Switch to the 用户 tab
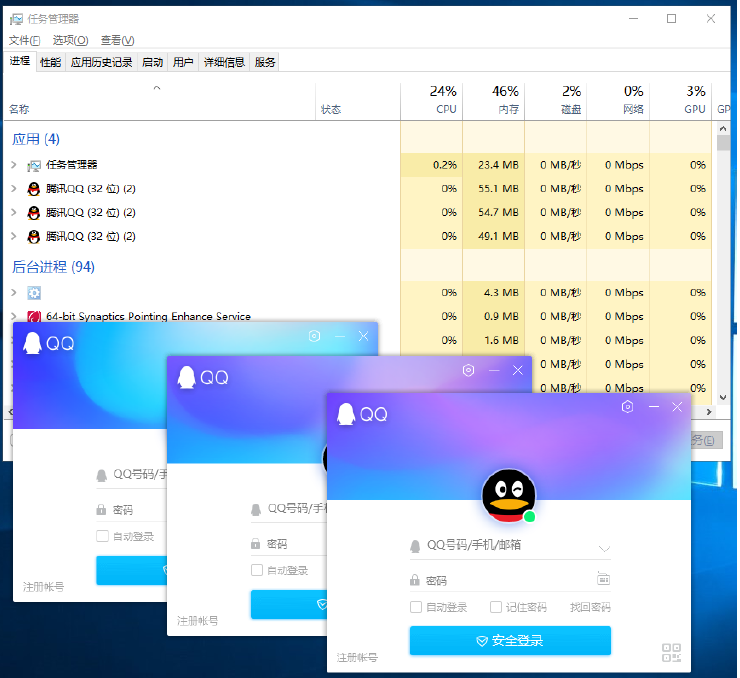Screen dimensions: 740x678 [x=183, y=62]
